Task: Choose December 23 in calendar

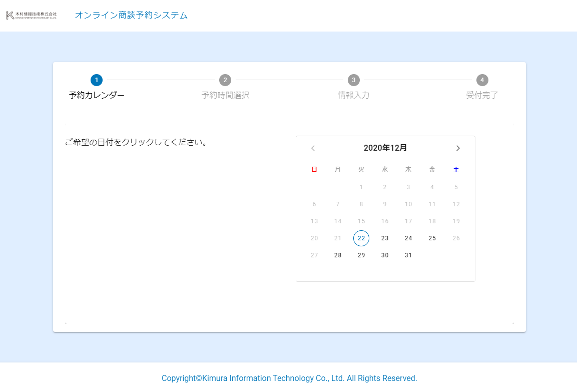Action: point(385,238)
